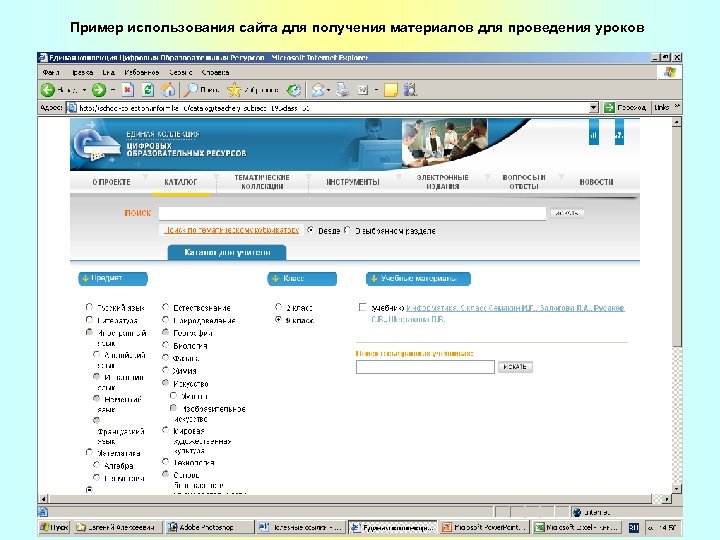The height and width of the screenshot is (540, 720).
Task: Open the address bar dropdown arrow
Action: coord(594,108)
